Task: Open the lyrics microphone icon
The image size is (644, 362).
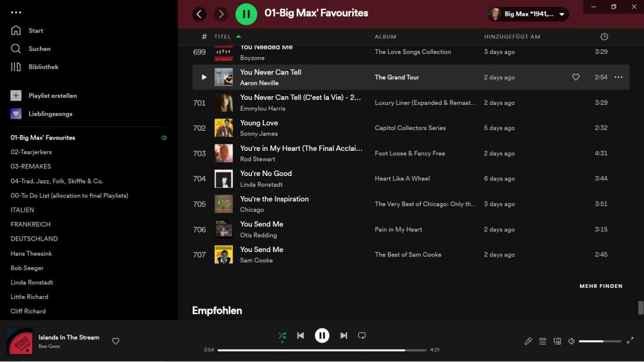Action: point(528,341)
